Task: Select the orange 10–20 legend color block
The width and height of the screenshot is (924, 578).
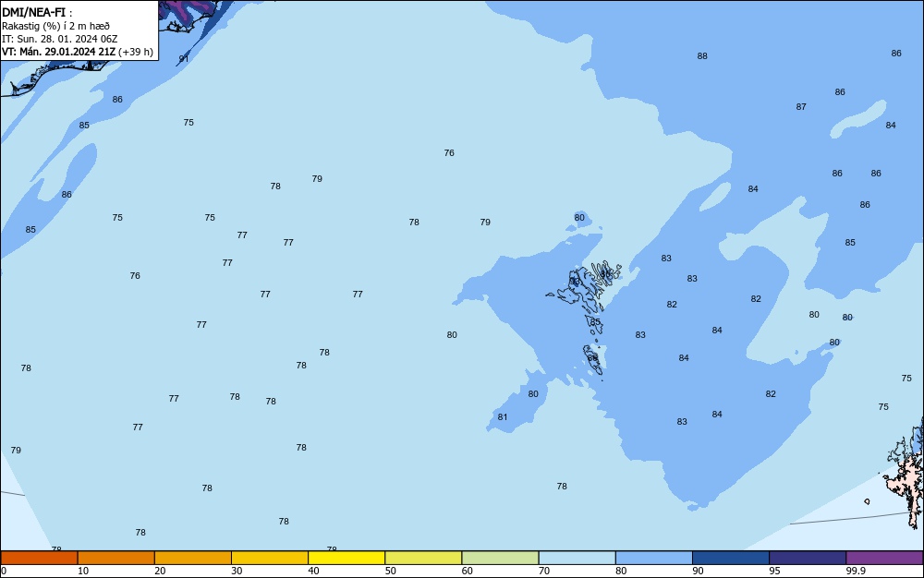Action: point(116,558)
